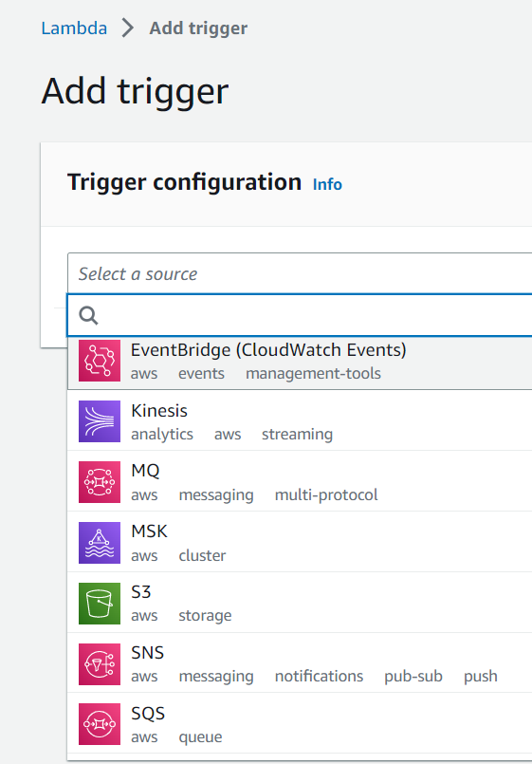Click the analytics tag under Kinesis
This screenshot has height=764, width=532.
click(x=162, y=434)
